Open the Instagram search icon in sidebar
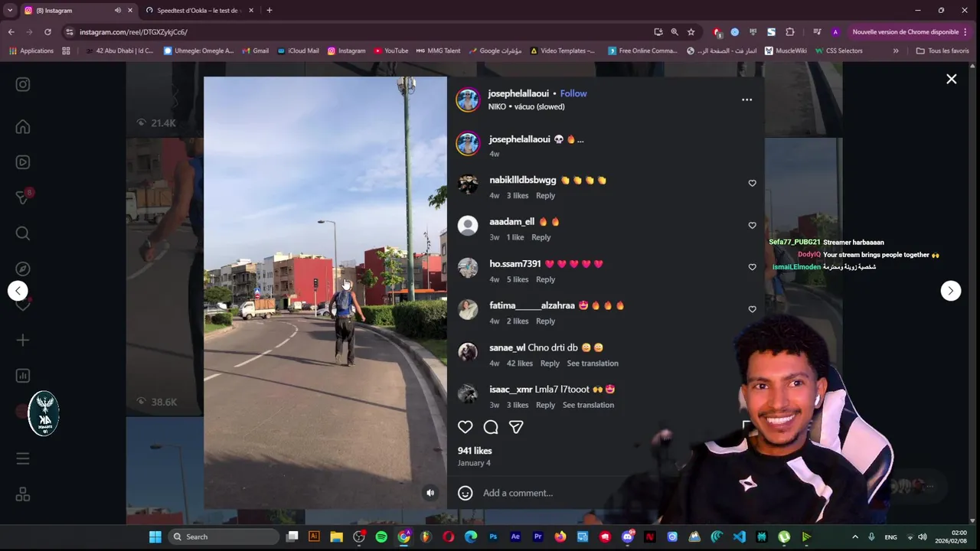980x551 pixels. (23, 233)
